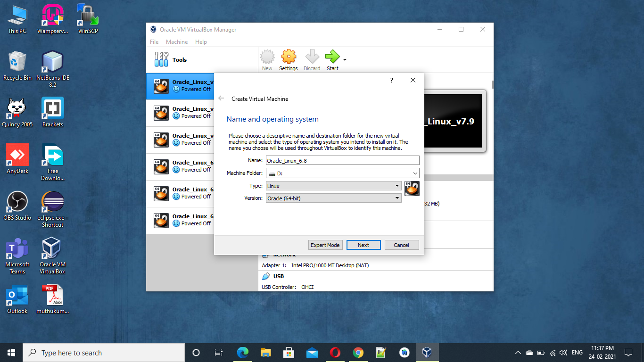Screen dimensions: 644x362
Task: Click the Discard toolbar icon
Action: pos(312,60)
